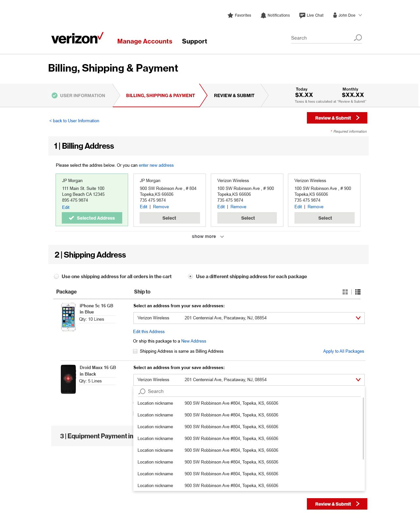Click the Verizon logo
The width and height of the screenshot is (420, 523).
[77, 38]
